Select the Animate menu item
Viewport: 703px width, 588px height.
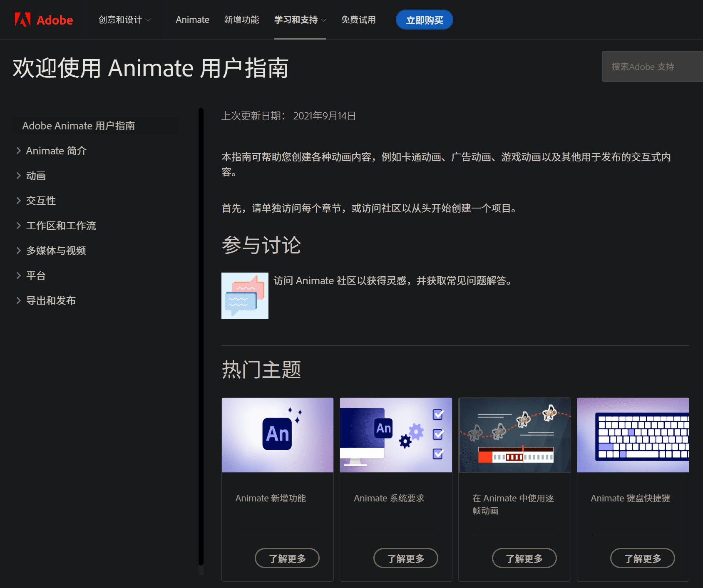coord(192,20)
